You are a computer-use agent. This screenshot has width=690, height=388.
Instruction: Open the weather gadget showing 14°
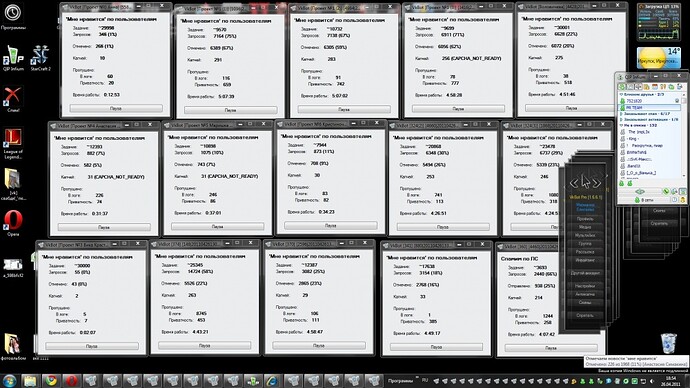coord(659,58)
